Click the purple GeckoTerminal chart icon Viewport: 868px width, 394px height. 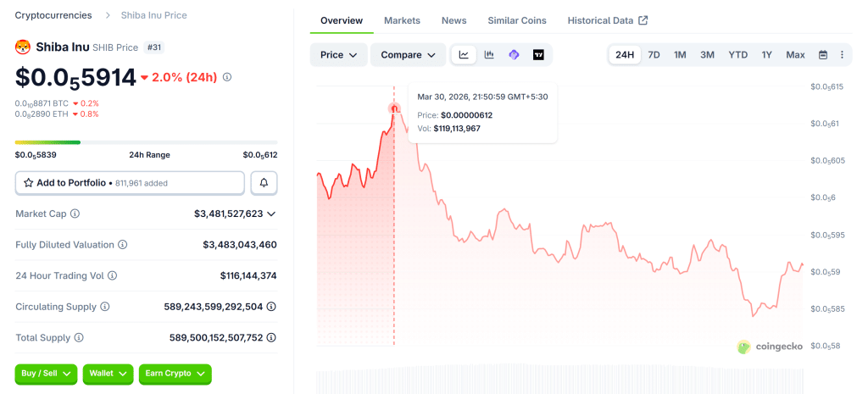(x=514, y=55)
